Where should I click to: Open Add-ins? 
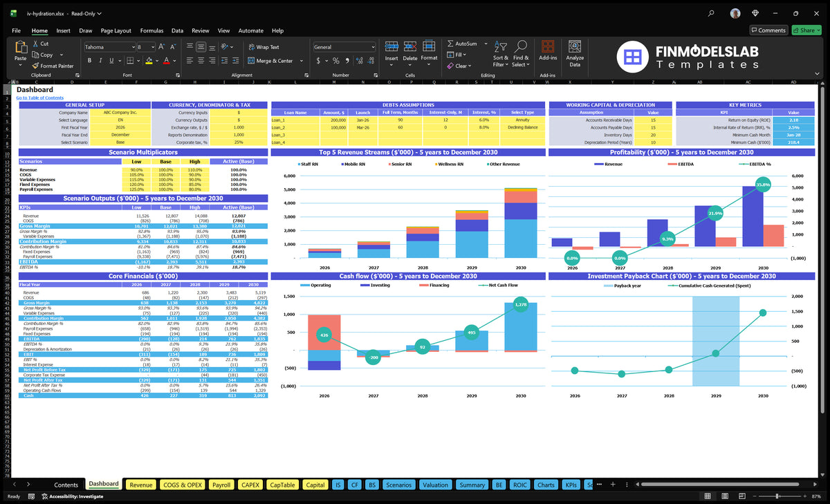click(548, 51)
